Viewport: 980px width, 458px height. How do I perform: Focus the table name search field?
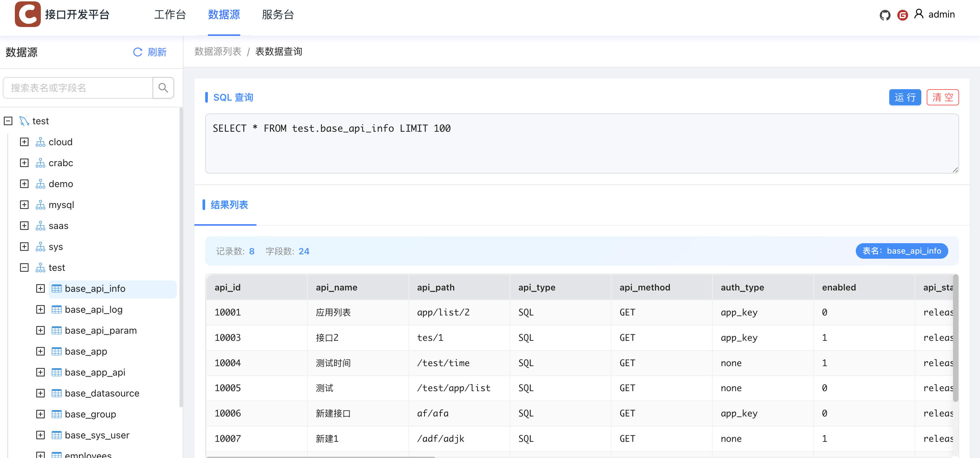78,88
